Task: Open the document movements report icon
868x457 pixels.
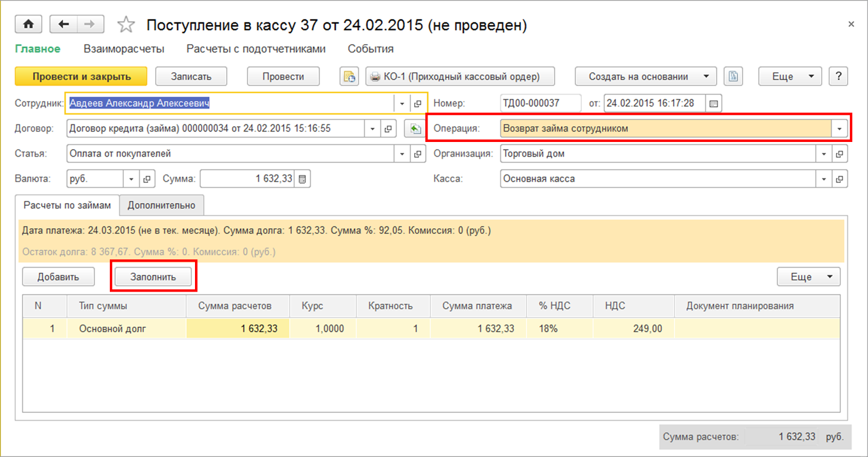Action: click(349, 76)
